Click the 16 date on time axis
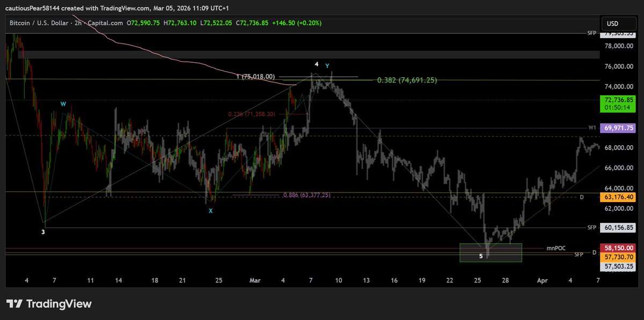Viewport: 644px width, 320px height. [394, 280]
